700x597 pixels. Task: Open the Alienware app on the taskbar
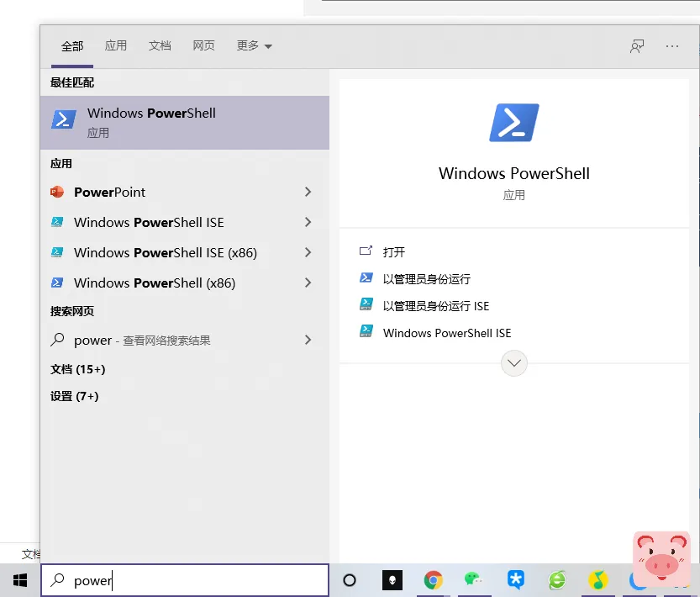392,580
